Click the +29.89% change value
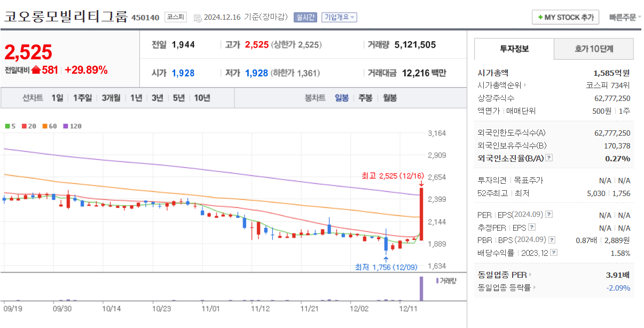644x328 pixels. pos(86,70)
